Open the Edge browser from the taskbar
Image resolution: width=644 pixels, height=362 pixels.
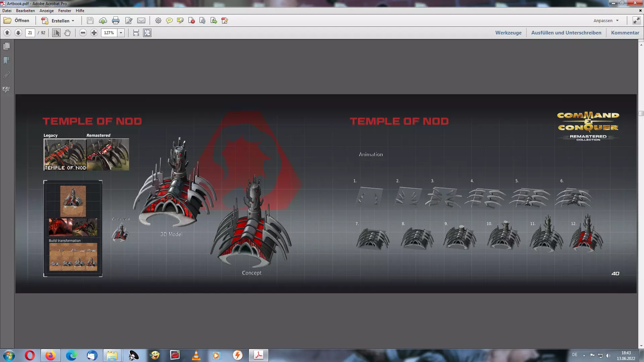(71, 355)
